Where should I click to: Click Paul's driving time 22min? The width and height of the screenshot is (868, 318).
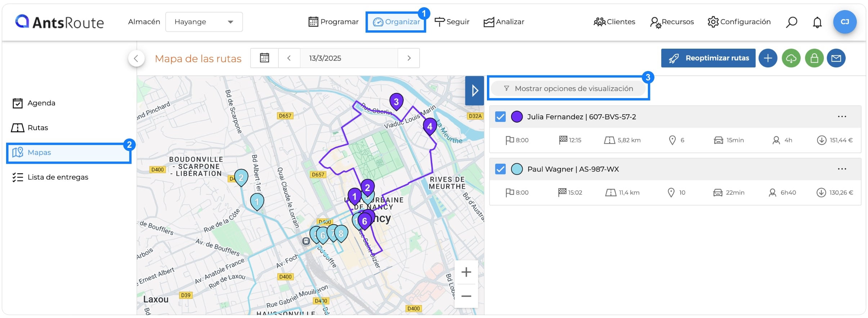pos(729,193)
